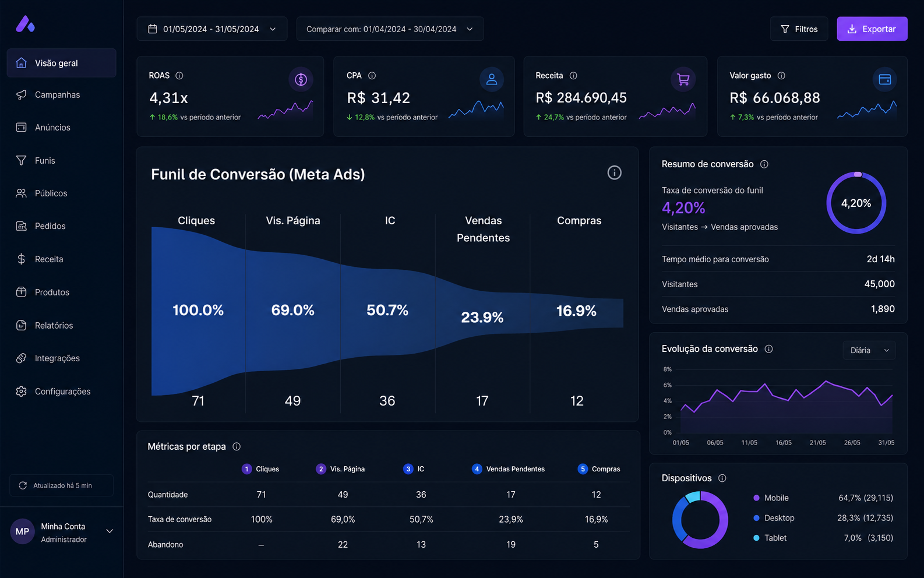Image resolution: width=924 pixels, height=578 pixels.
Task: Open Receita in the sidebar
Action: (x=61, y=259)
